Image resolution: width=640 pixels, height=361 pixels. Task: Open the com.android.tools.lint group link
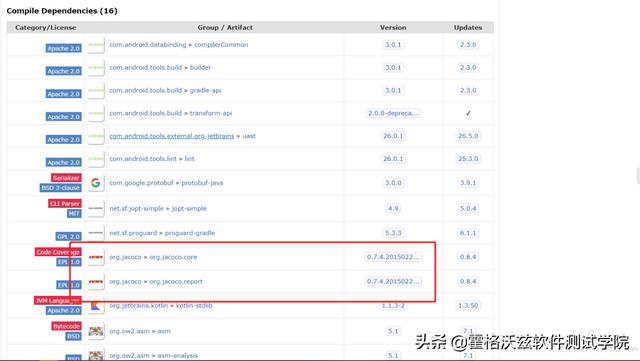point(143,158)
